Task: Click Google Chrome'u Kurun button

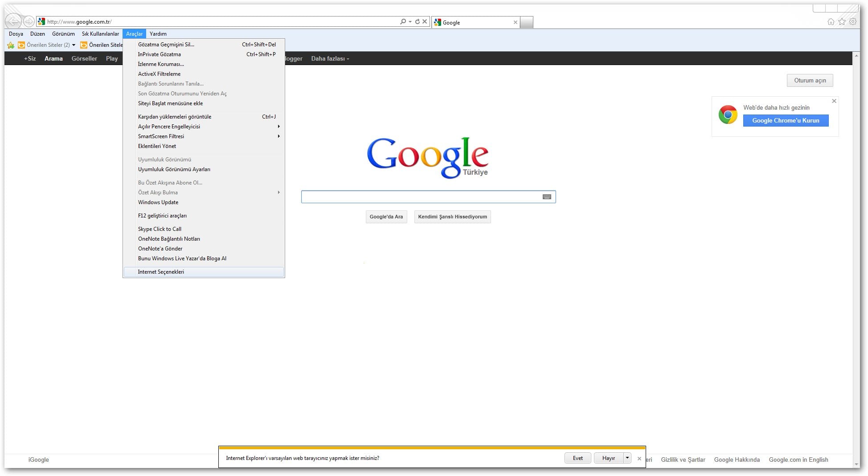Action: tap(786, 120)
